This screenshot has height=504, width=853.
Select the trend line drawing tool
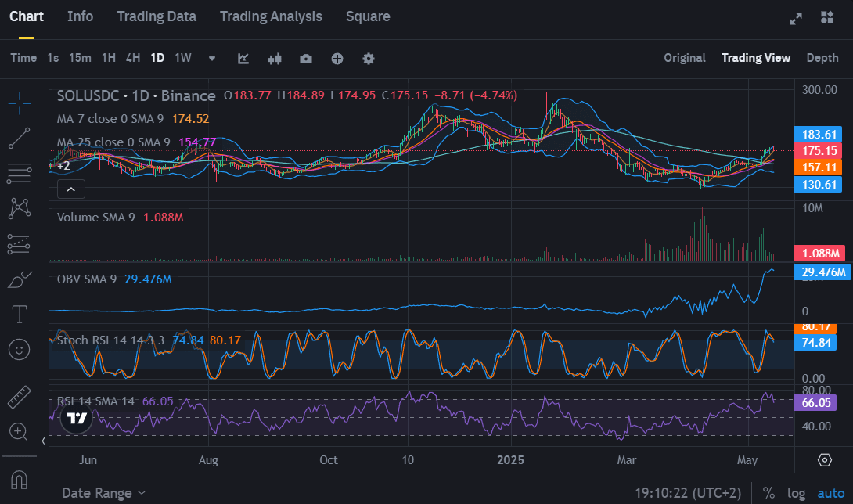20,138
